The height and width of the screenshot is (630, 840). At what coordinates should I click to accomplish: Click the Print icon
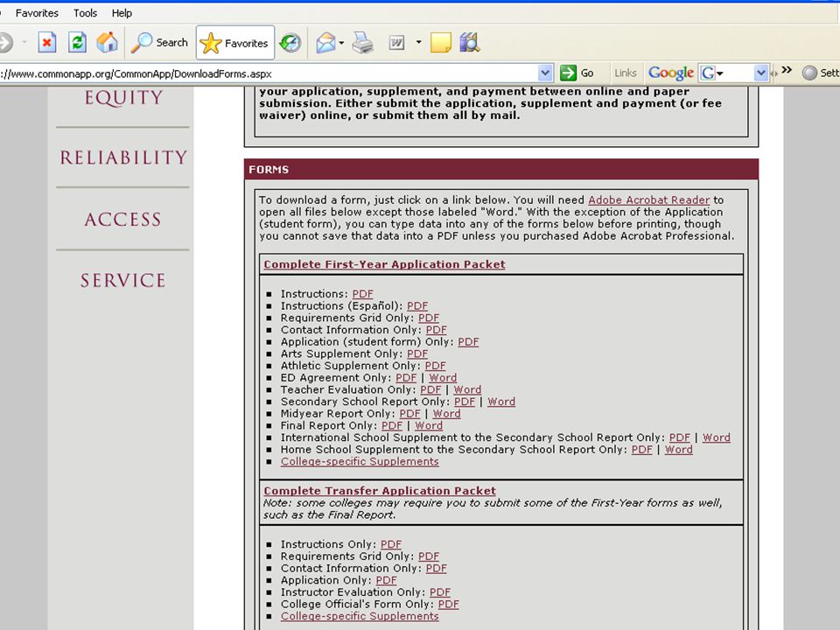[x=362, y=43]
